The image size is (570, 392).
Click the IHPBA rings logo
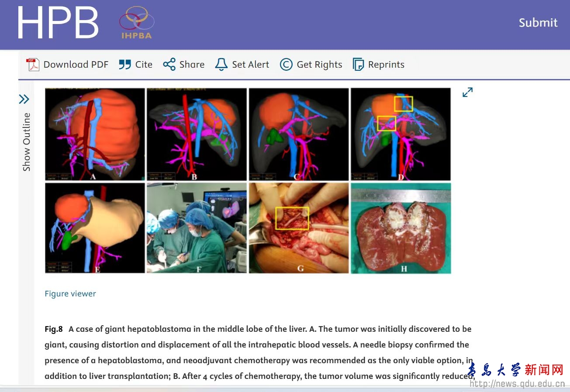tap(136, 23)
